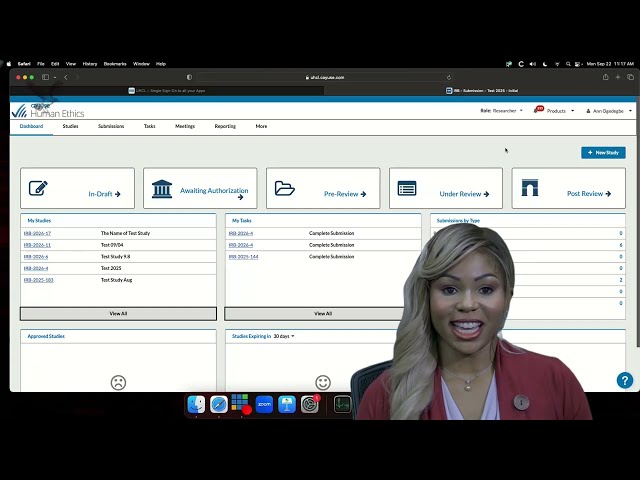Open the IRB-2026-17 study link
The height and width of the screenshot is (480, 640).
(37, 233)
